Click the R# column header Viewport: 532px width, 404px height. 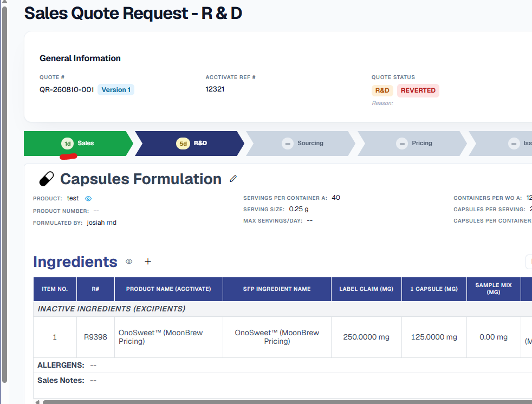pyautogui.click(x=96, y=289)
